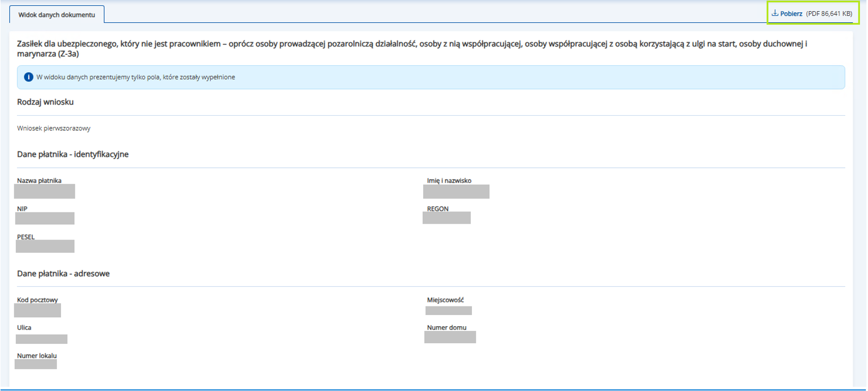Screen dimensions: 868x391
Task: Click the Pobierz PDF download link
Action: (791, 14)
